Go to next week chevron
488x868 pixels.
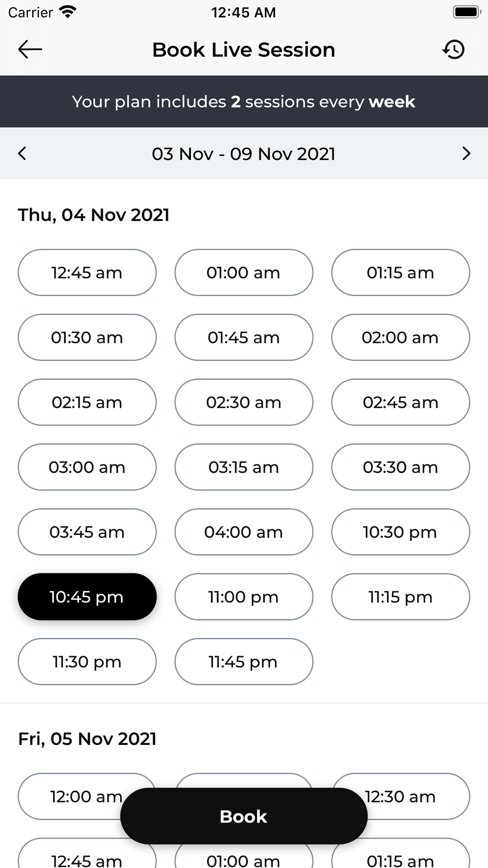point(466,153)
